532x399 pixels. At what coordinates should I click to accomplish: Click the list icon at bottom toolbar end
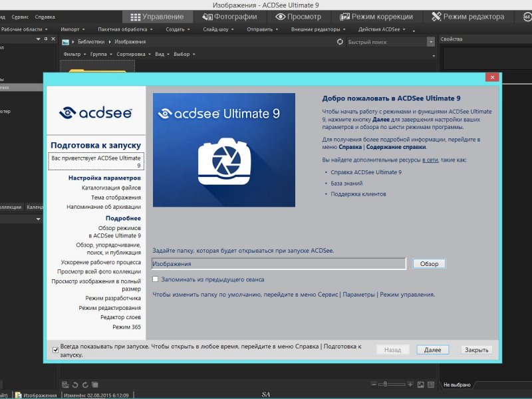[x=431, y=384]
